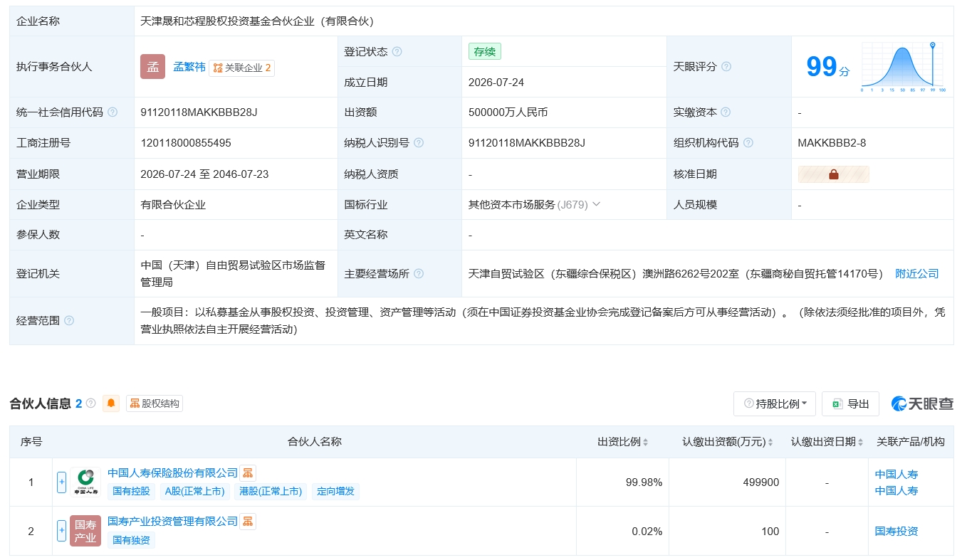Click the 国寿产业 logo in partner row 2
The width and height of the screenshot is (962, 560).
click(85, 531)
